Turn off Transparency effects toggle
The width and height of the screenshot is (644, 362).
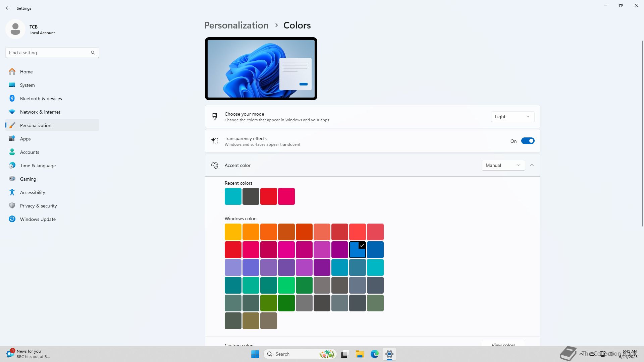pos(528,141)
